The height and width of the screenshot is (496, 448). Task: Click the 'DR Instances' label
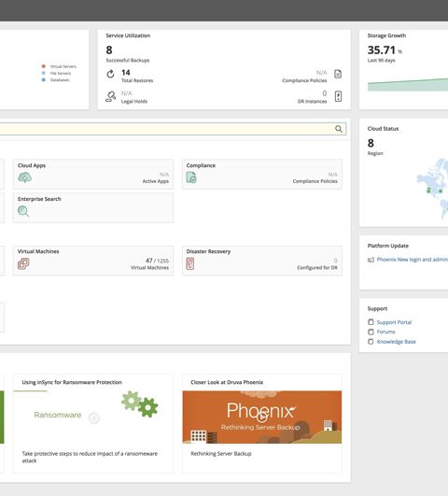click(x=312, y=101)
